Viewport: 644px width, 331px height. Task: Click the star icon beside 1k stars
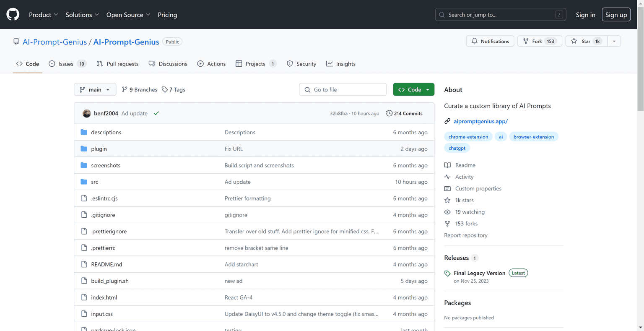tap(447, 200)
